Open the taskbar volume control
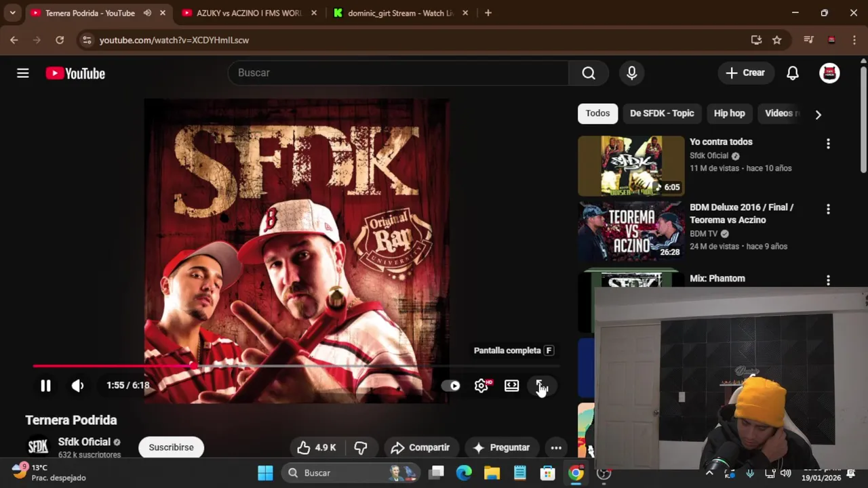Viewport: 868px width, 488px height. (x=786, y=473)
